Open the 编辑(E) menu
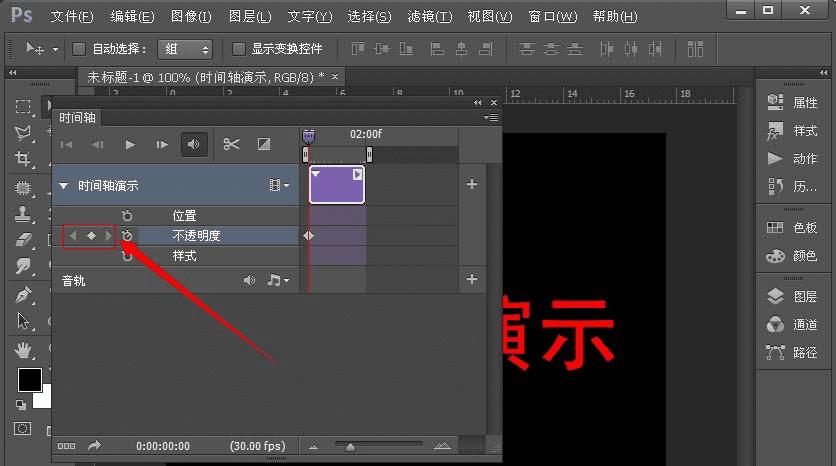836x466 pixels. 132,17
